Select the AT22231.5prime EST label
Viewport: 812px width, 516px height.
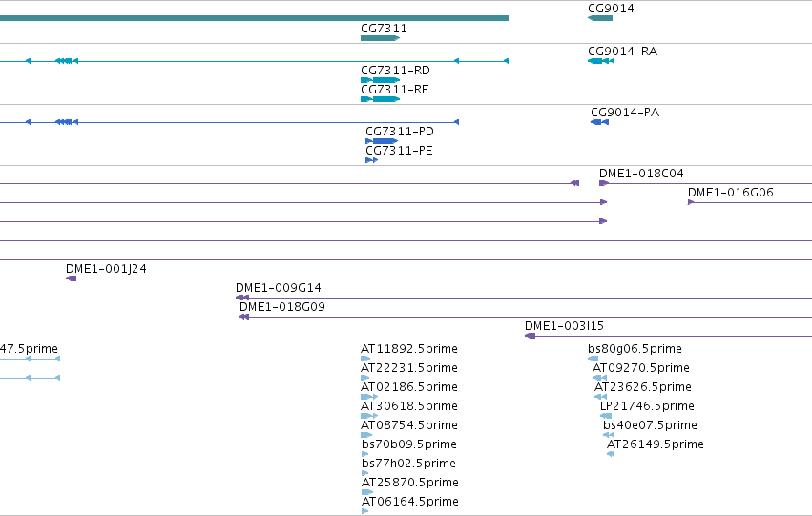pos(409,368)
